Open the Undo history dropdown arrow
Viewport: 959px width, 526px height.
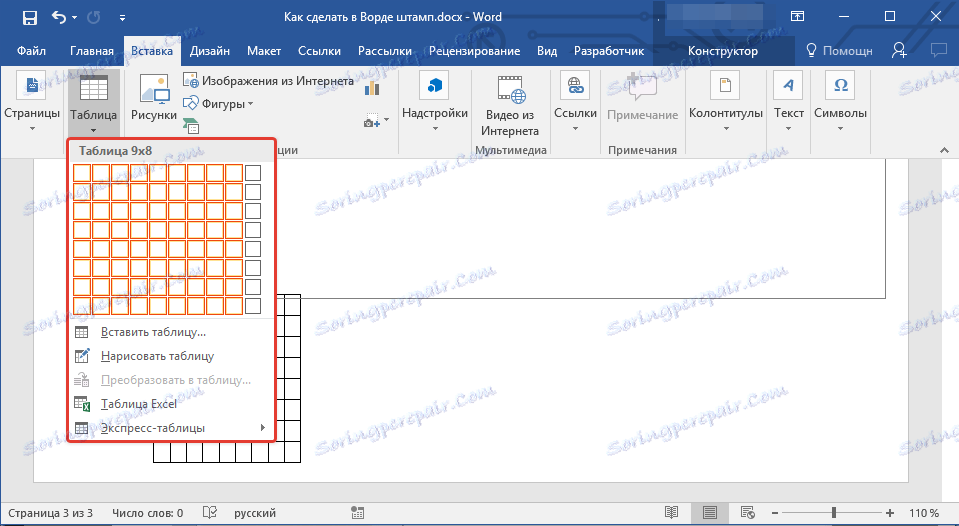[75, 18]
